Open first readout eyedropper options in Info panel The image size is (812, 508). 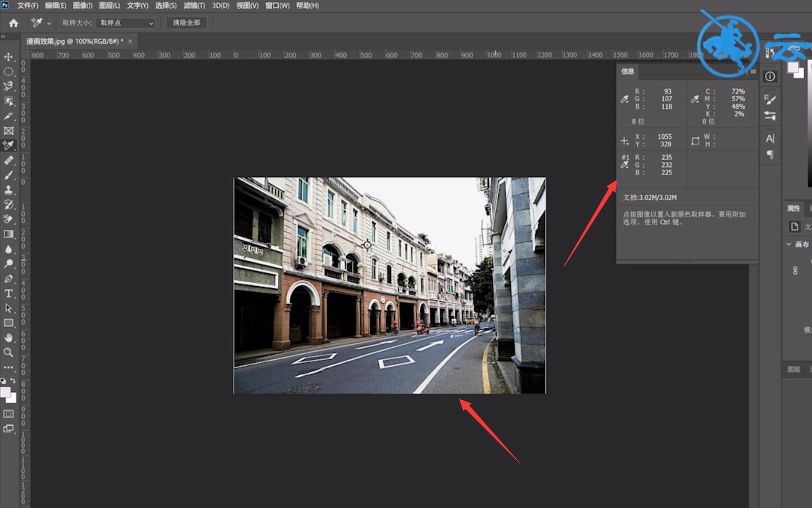(625, 99)
